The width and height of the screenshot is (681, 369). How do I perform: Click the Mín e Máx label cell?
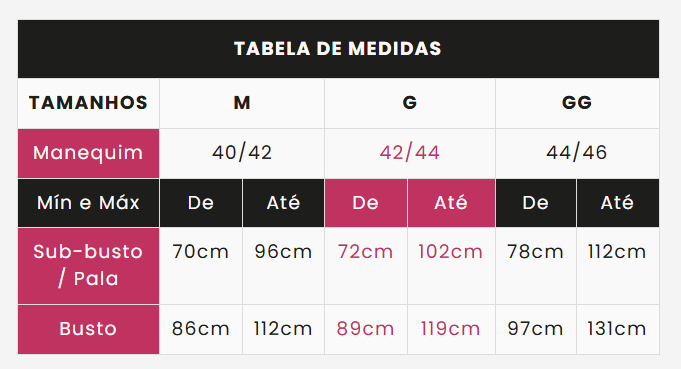coord(89,203)
